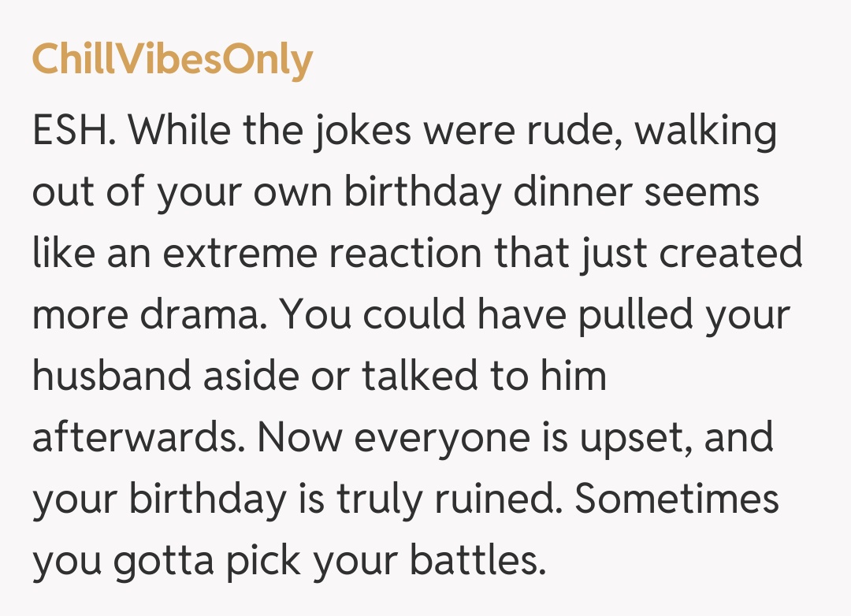Click the word 'husband' in the comment

tap(110, 376)
